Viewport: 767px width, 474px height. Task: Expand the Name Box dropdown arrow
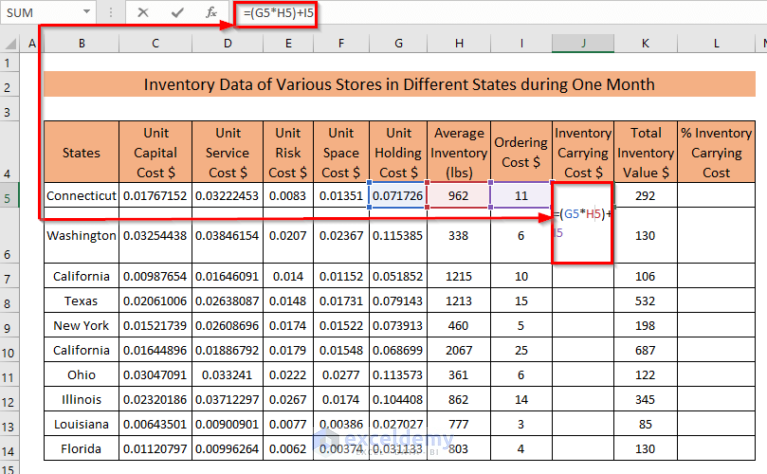pyautogui.click(x=87, y=12)
